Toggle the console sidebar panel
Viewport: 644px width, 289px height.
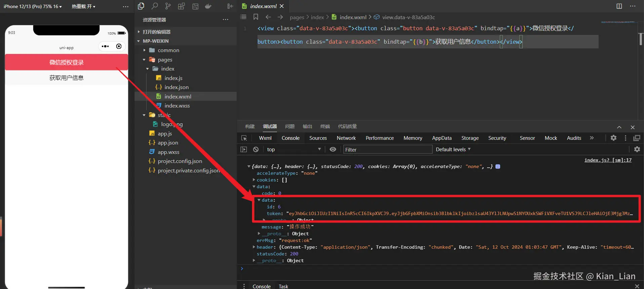point(244,150)
